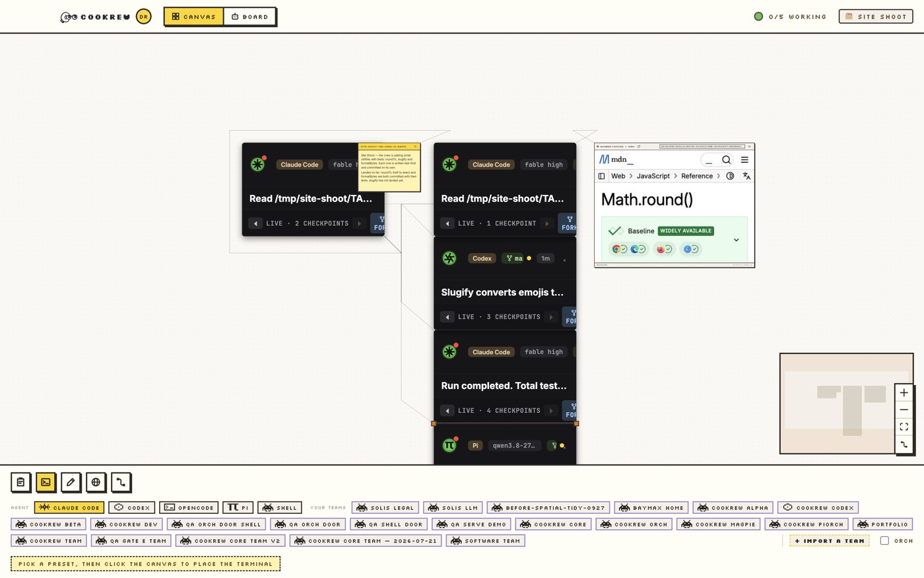The height and width of the screenshot is (578, 924).
Task: Click Fork on the 2 checkpoints card
Action: (378, 223)
